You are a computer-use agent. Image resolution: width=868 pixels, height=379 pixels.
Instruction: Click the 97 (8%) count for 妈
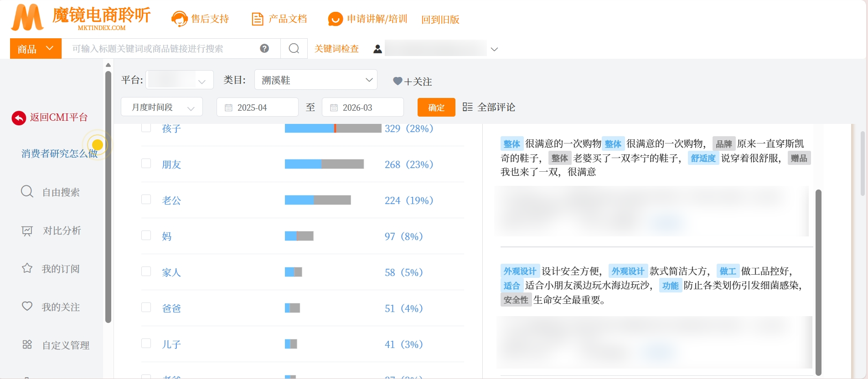(x=404, y=236)
